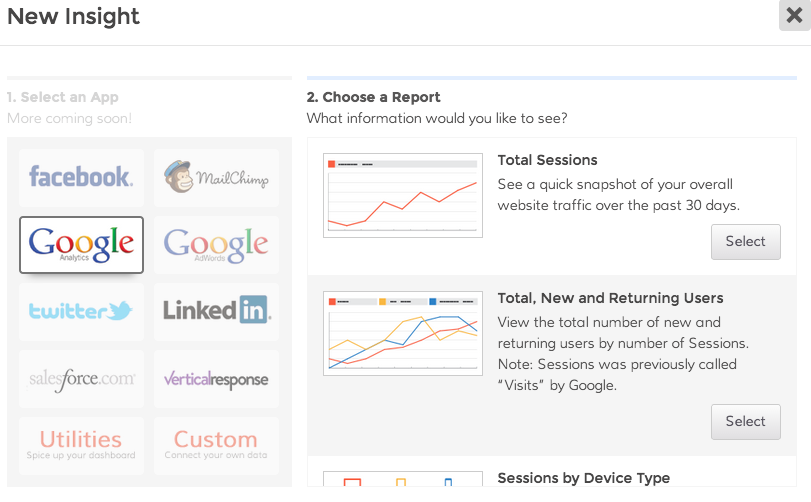Choose the LinkedIn app tile
The width and height of the screenshot is (811, 502).
click(216, 311)
